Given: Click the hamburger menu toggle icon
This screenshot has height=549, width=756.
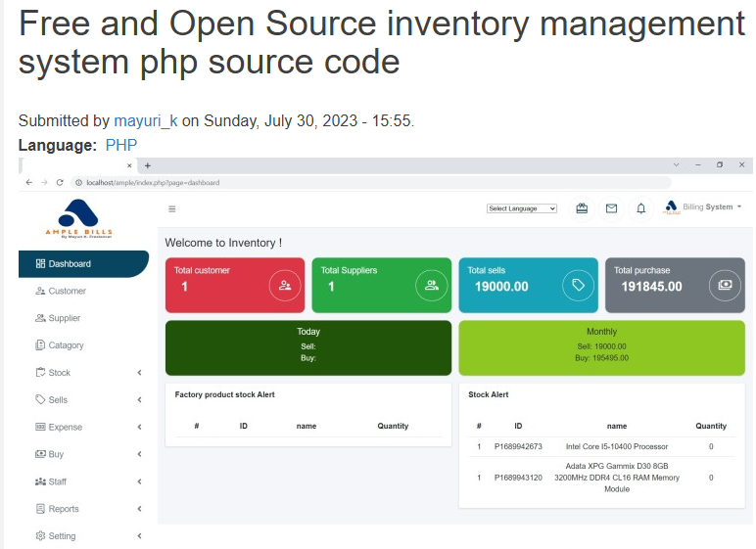Looking at the screenshot, I should pos(172,208).
